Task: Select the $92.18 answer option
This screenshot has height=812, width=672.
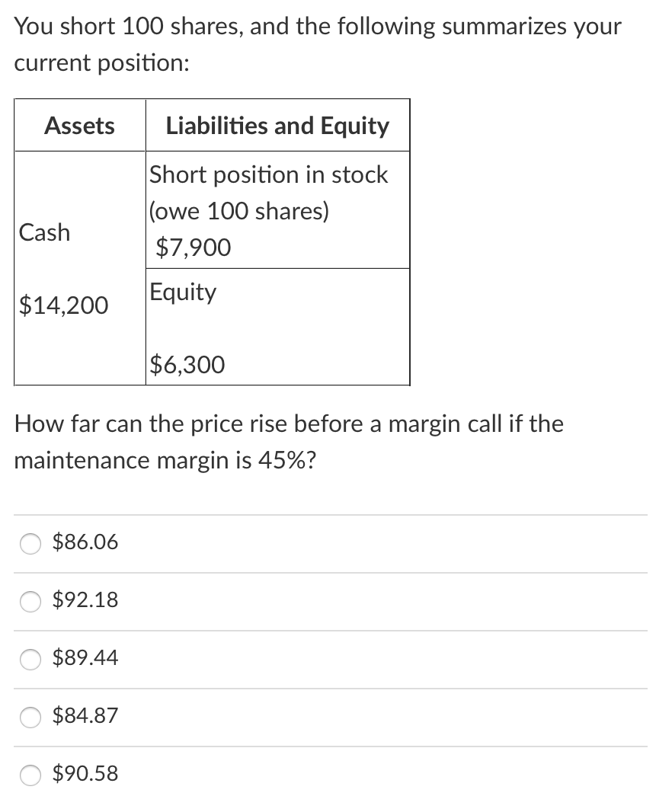Action: 30,602
